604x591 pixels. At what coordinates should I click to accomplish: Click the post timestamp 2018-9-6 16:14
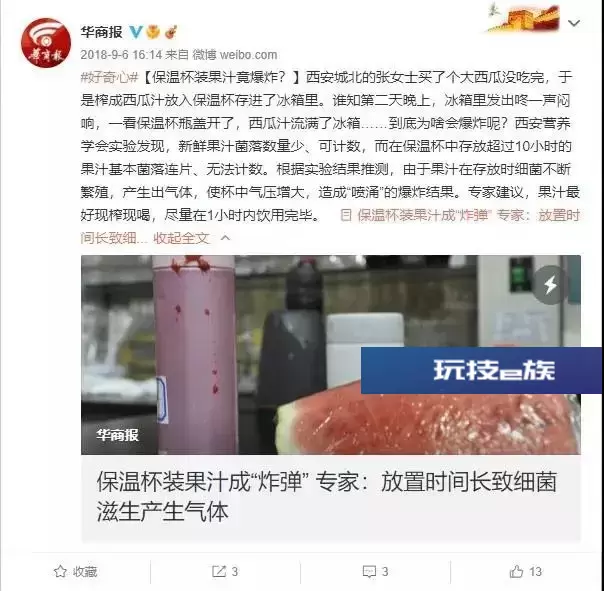[x=121, y=55]
